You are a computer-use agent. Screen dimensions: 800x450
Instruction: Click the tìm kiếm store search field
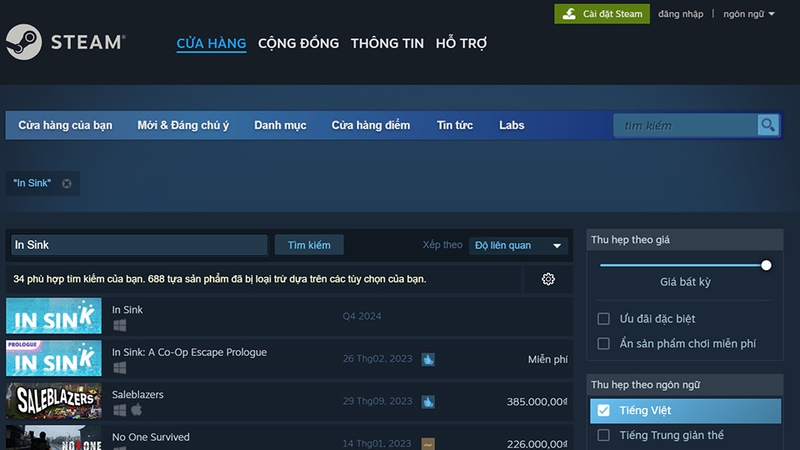686,126
